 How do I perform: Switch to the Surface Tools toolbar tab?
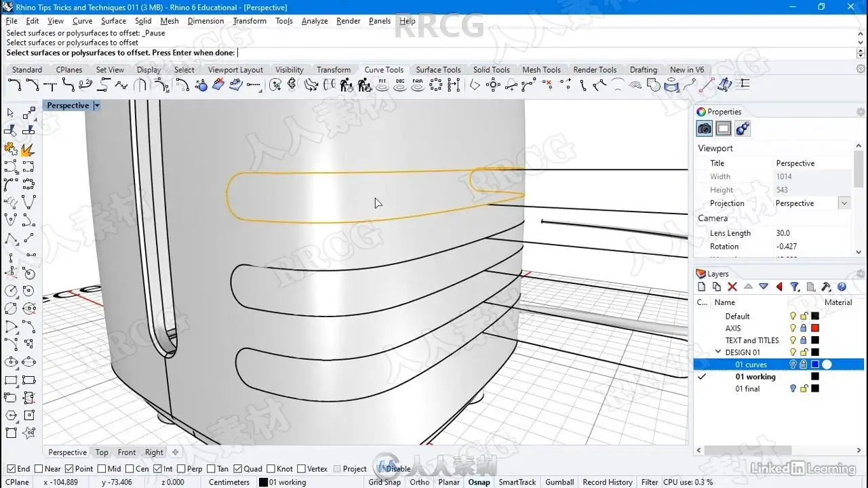[x=438, y=69]
